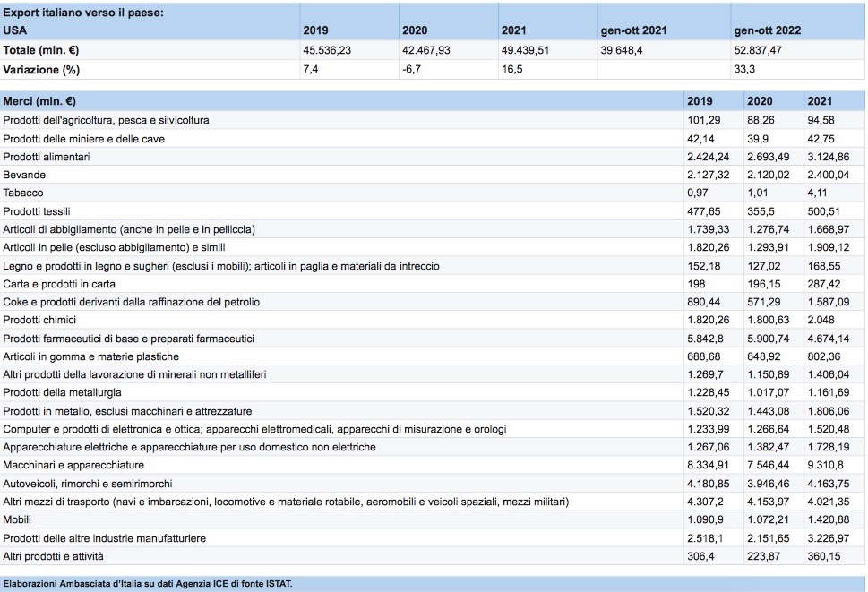Click the 'Elaborazioni Ambasciata d'Italia' source footer
868x592 pixels.
pos(148,584)
